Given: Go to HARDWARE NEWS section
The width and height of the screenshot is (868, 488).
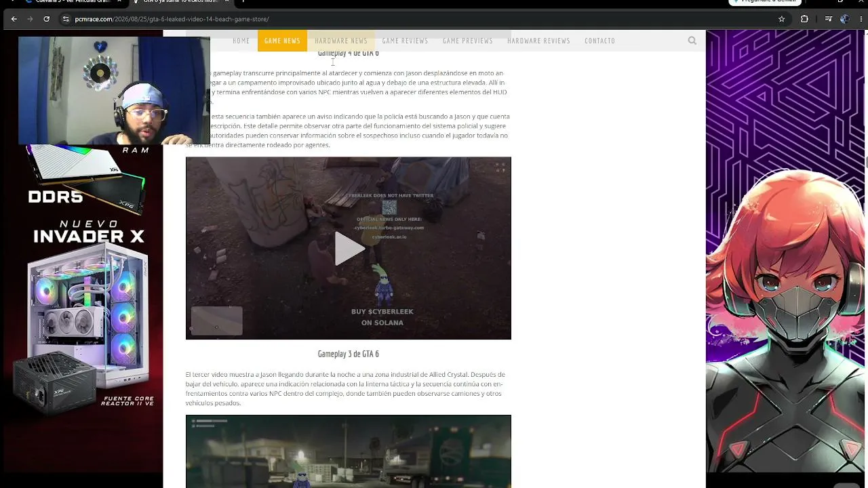Looking at the screenshot, I should 341,41.
